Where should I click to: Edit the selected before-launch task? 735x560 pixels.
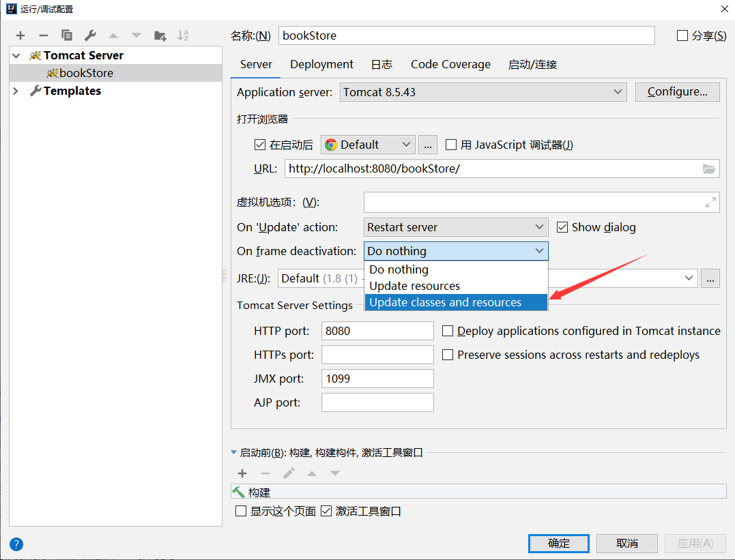pos(289,473)
